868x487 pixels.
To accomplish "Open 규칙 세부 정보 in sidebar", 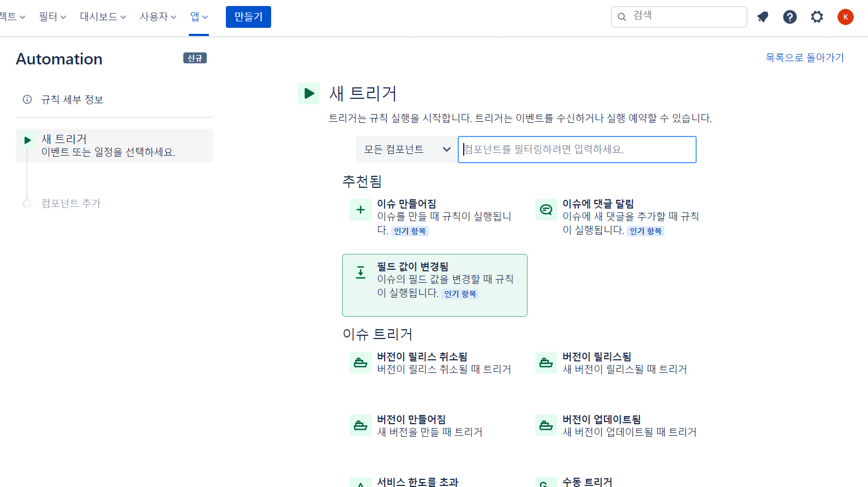I will (x=72, y=99).
